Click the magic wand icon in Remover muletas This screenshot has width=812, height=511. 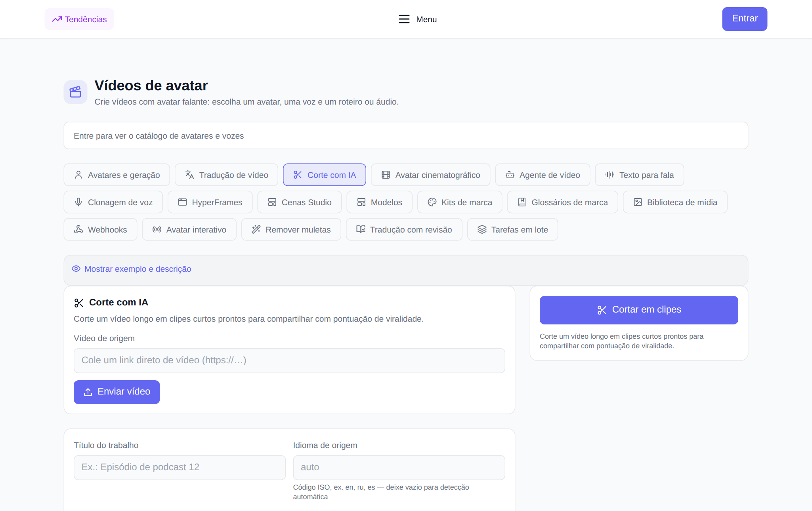pos(256,229)
